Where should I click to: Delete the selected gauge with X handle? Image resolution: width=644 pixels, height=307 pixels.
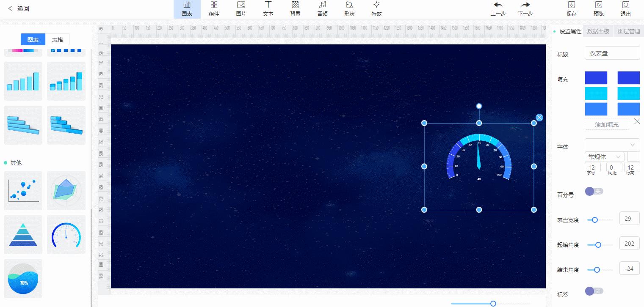pyautogui.click(x=539, y=118)
